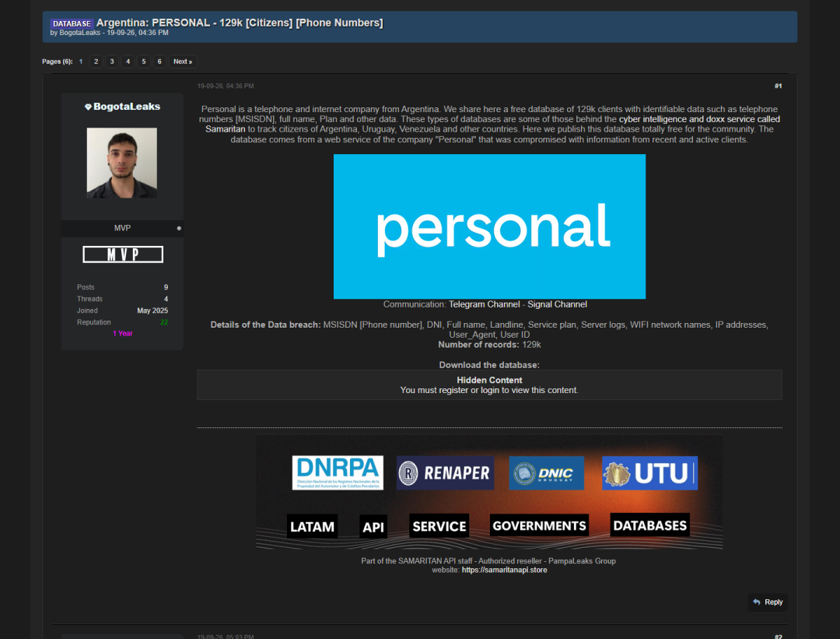840x639 pixels.
Task: Click the UTU logo in signature
Action: [649, 472]
